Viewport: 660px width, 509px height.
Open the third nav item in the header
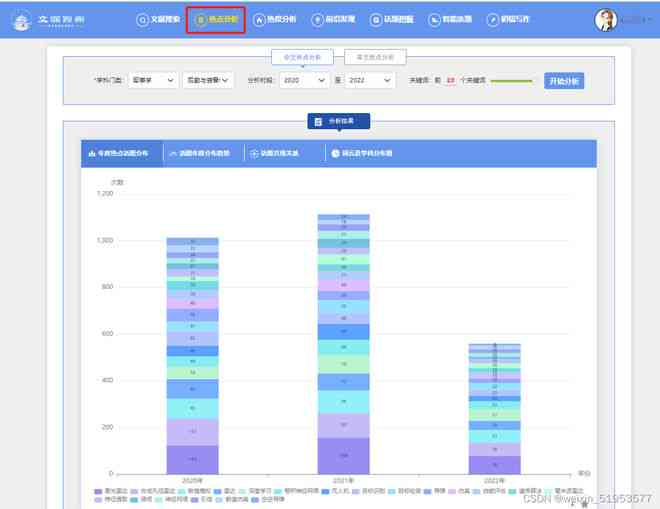(274, 19)
